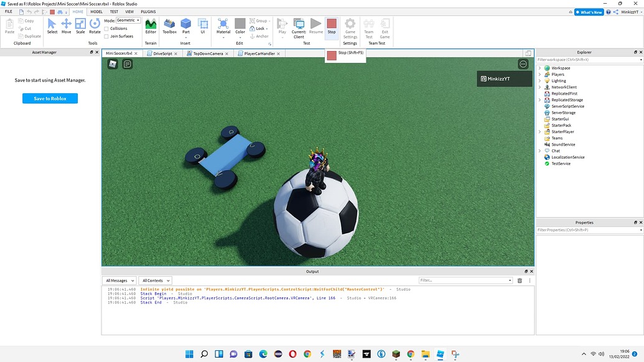
Task: Open the Geometric mode dropdown
Action: 127,20
